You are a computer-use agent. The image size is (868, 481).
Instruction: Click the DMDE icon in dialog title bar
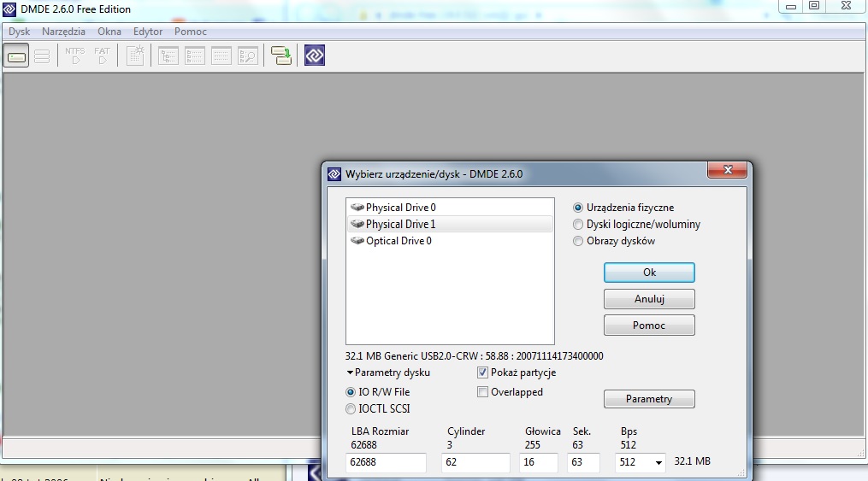click(334, 174)
